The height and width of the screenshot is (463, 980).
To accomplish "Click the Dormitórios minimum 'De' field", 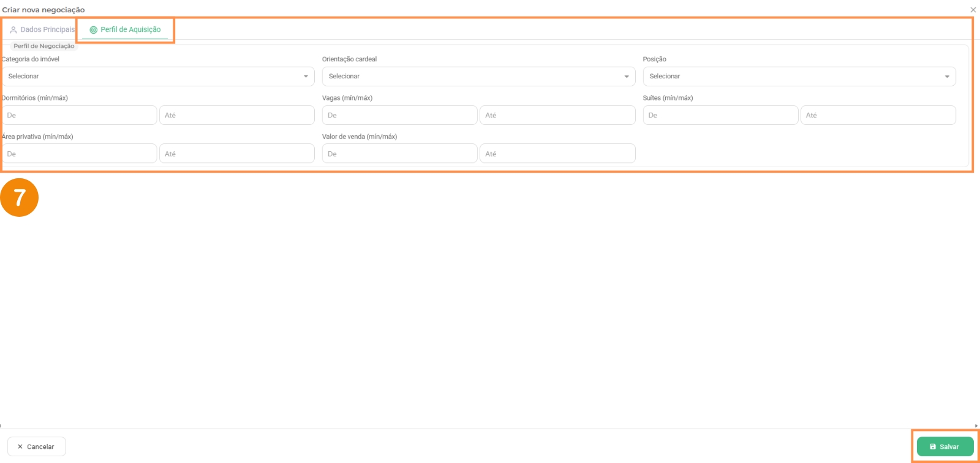I will click(x=80, y=115).
